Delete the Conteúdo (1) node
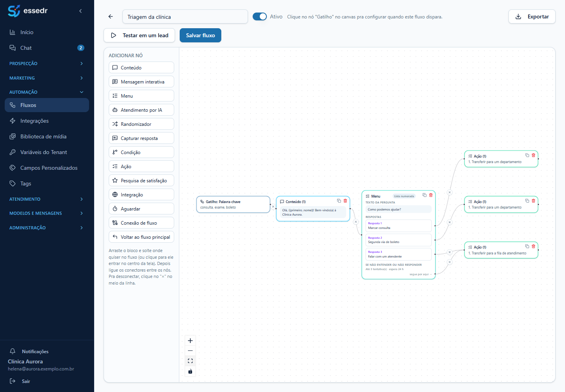The height and width of the screenshot is (392, 565). pos(345,201)
